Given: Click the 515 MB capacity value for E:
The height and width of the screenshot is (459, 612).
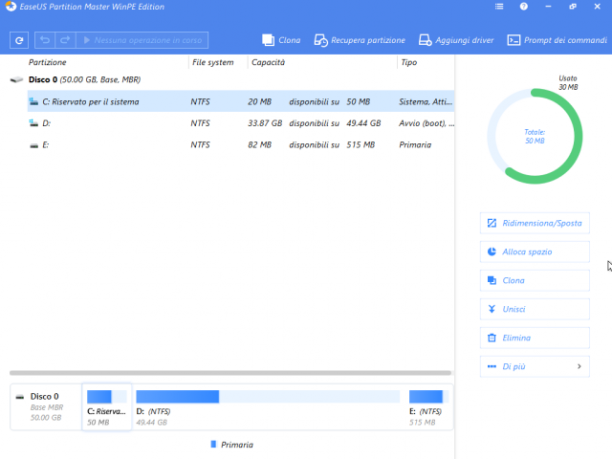Looking at the screenshot, I should (361, 145).
